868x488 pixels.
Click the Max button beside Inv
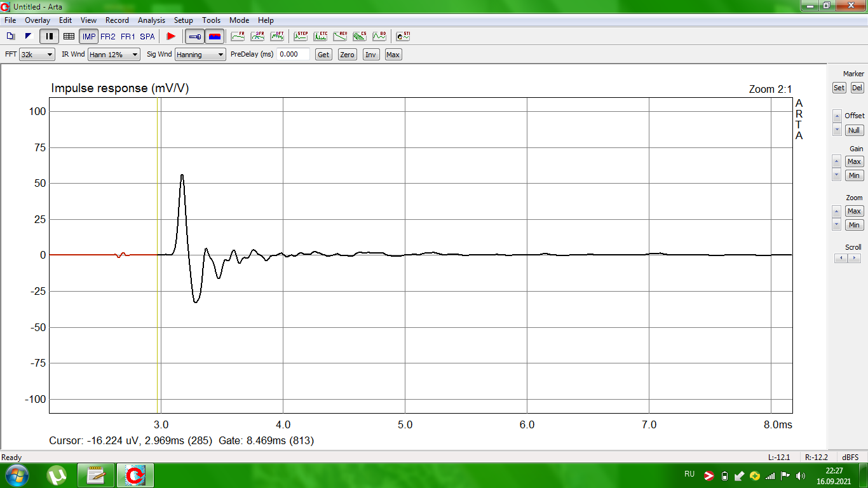(x=393, y=55)
